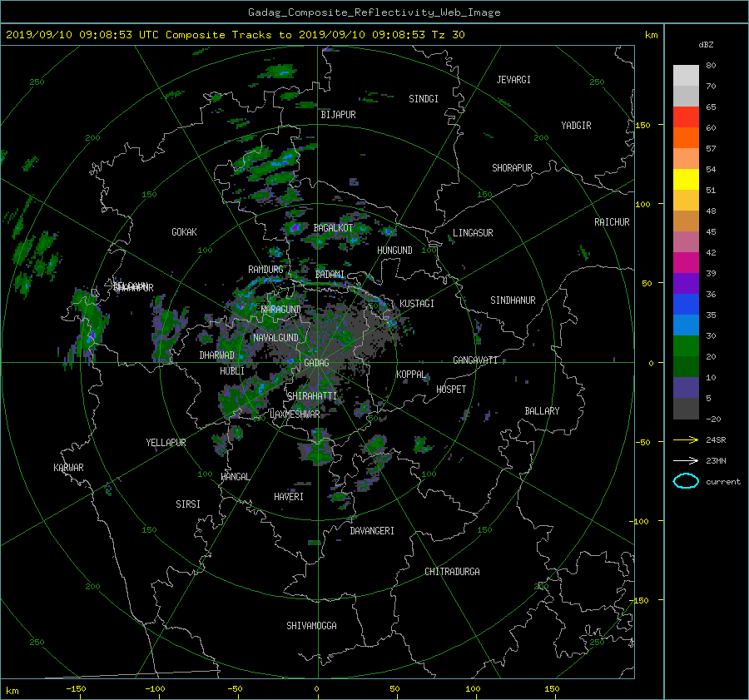The height and width of the screenshot is (700, 749).
Task: Click the SINDHANUR city label
Action: [513, 300]
